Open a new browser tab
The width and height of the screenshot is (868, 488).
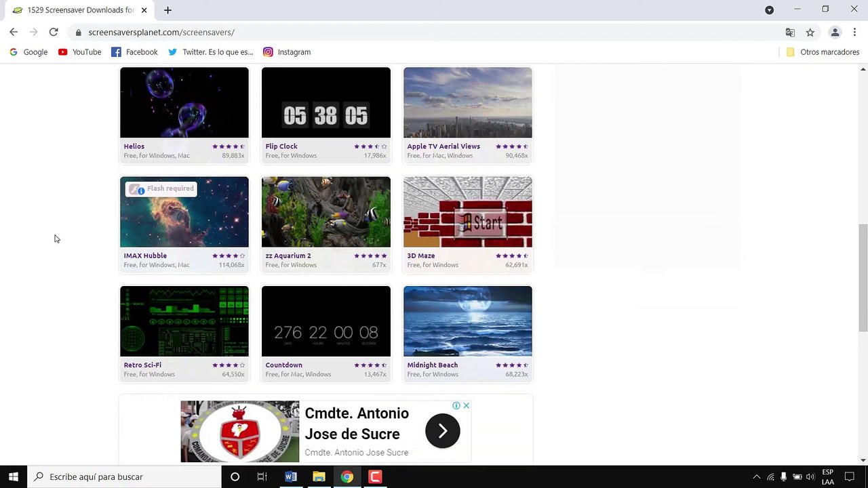pos(167,10)
